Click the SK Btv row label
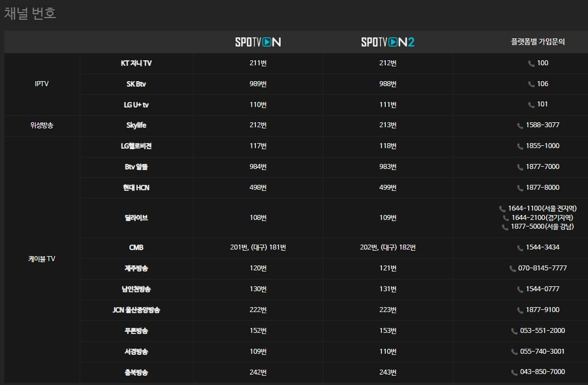 click(136, 84)
